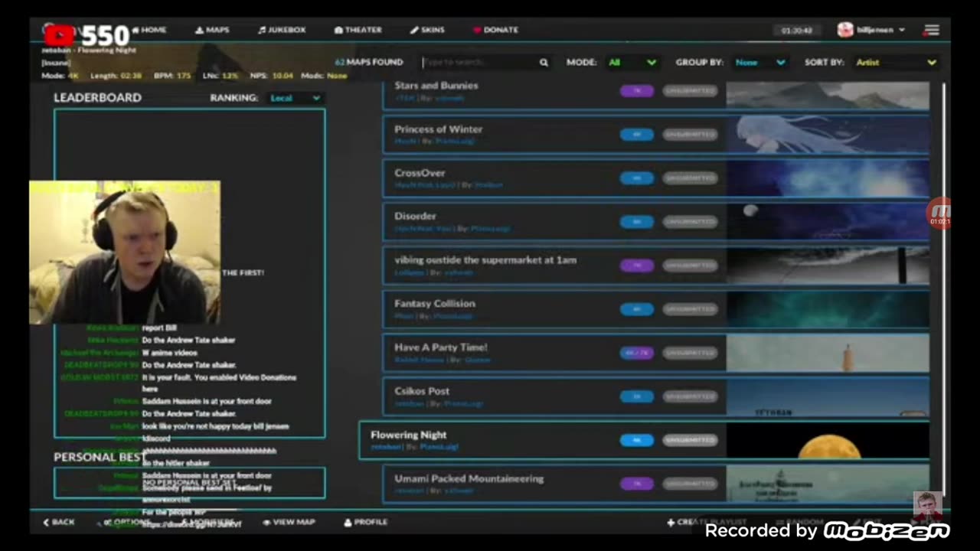This screenshot has width=980, height=551.
Task: Select the Flowering Night title
Action: [408, 435]
